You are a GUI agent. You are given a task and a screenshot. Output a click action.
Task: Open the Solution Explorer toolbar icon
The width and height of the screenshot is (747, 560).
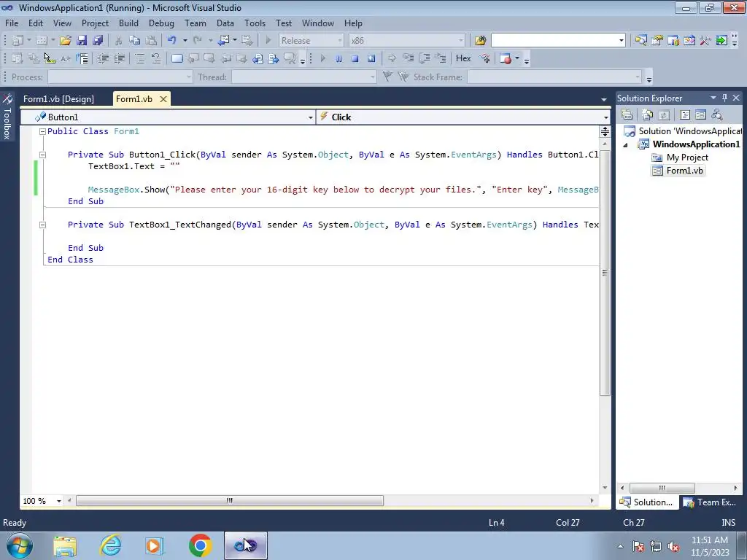[640, 41]
